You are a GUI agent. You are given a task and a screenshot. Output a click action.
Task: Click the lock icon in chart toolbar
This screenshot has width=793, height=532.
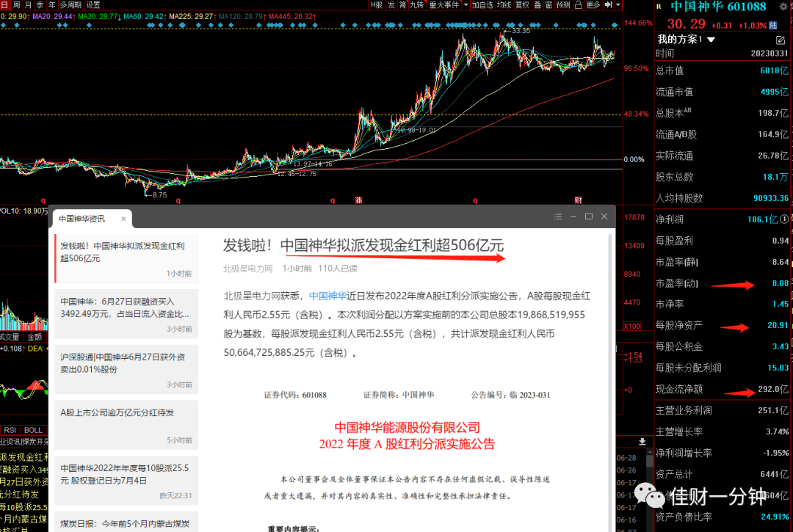click(x=578, y=4)
